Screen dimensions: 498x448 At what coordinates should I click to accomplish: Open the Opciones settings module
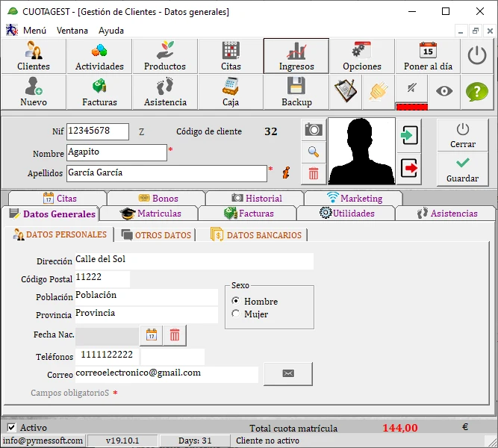(x=362, y=56)
